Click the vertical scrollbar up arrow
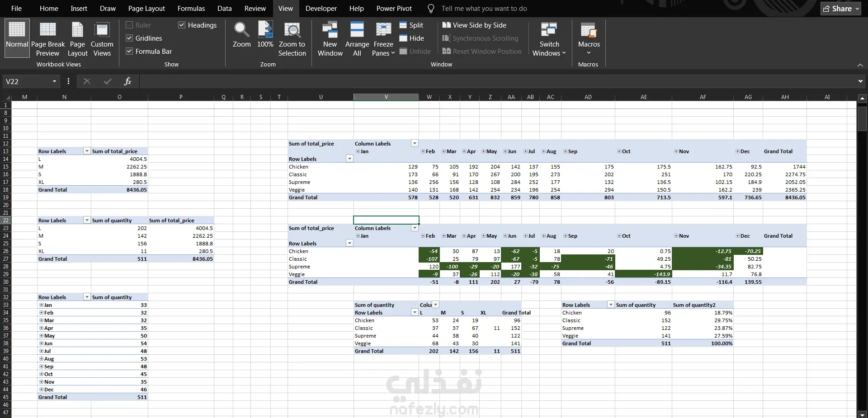Image resolution: width=868 pixels, height=418 pixels. click(862, 98)
